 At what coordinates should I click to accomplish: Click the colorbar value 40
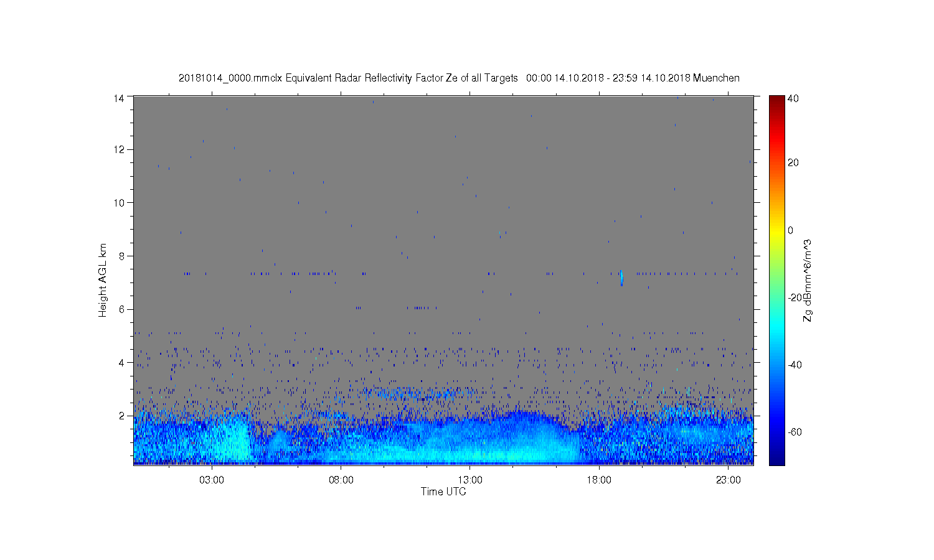793,98
